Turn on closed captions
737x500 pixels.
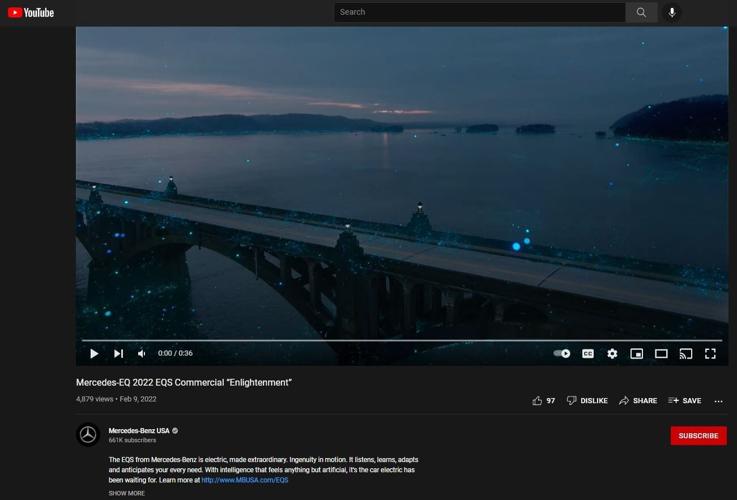588,353
